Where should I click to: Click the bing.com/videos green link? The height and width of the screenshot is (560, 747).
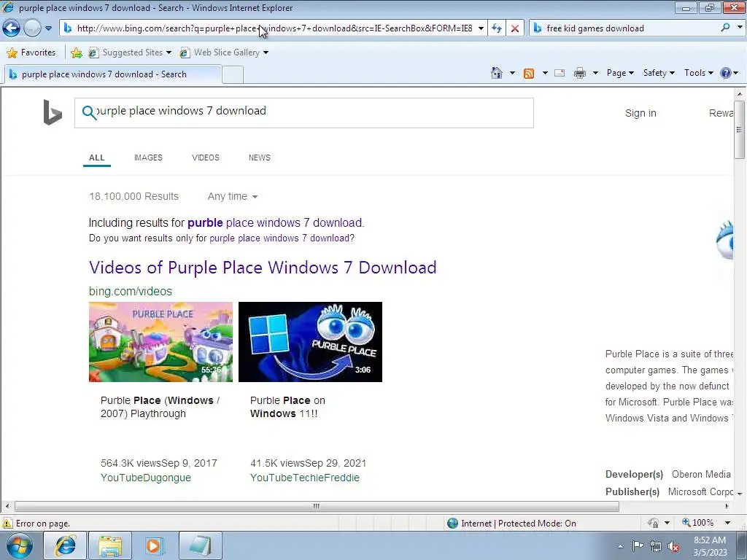click(131, 291)
